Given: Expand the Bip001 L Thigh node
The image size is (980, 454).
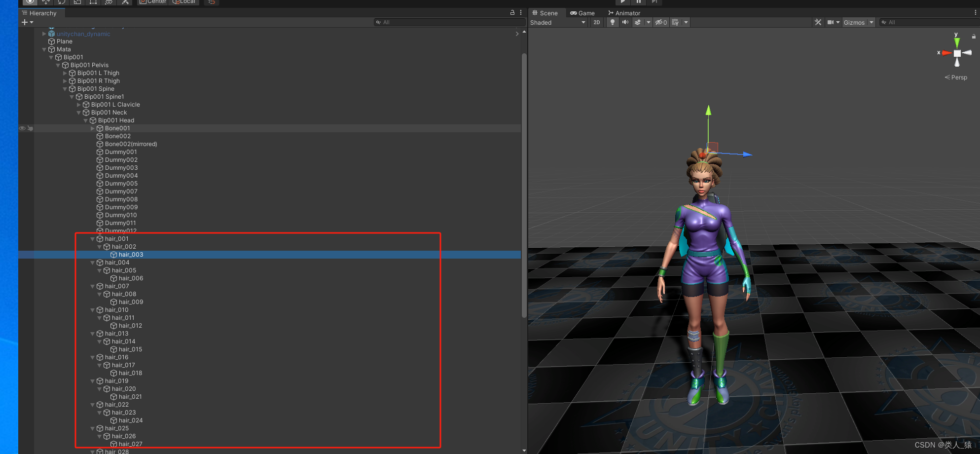Looking at the screenshot, I should pyautogui.click(x=65, y=73).
